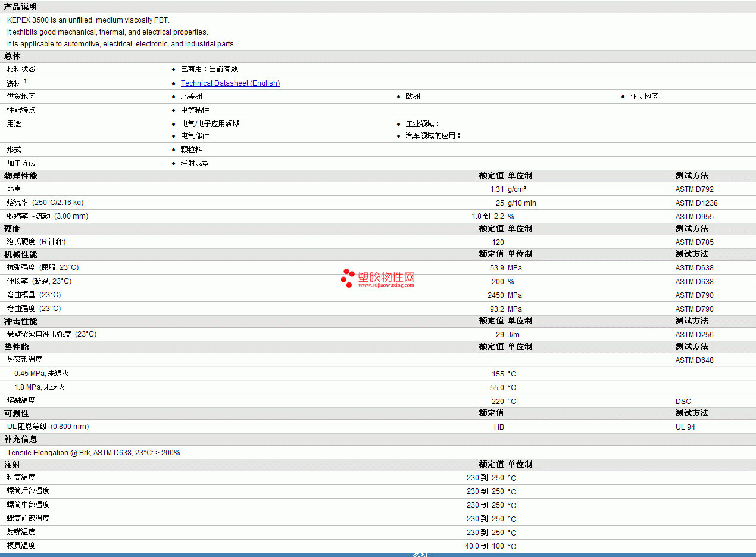Click the 悬壁梁缺口冲击强度 (23°C) label
756x557 pixels.
tap(52, 334)
